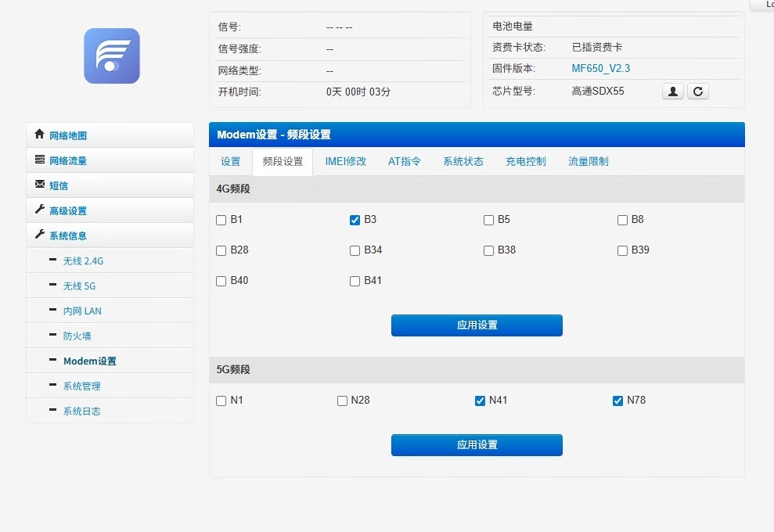Screen dimensions: 774x532
Task: Click the MF650_V2.3 firmware version link
Action: pos(600,69)
